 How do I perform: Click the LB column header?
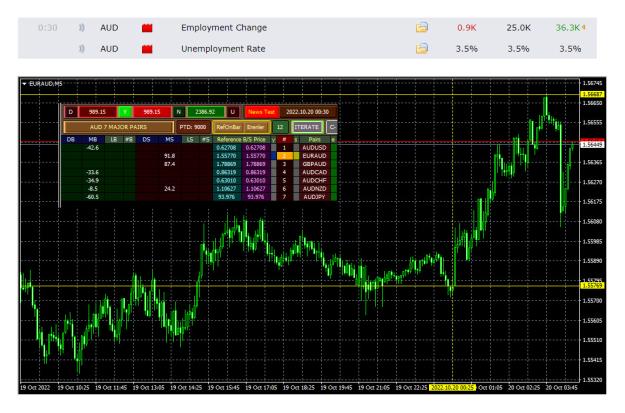pyautogui.click(x=114, y=140)
